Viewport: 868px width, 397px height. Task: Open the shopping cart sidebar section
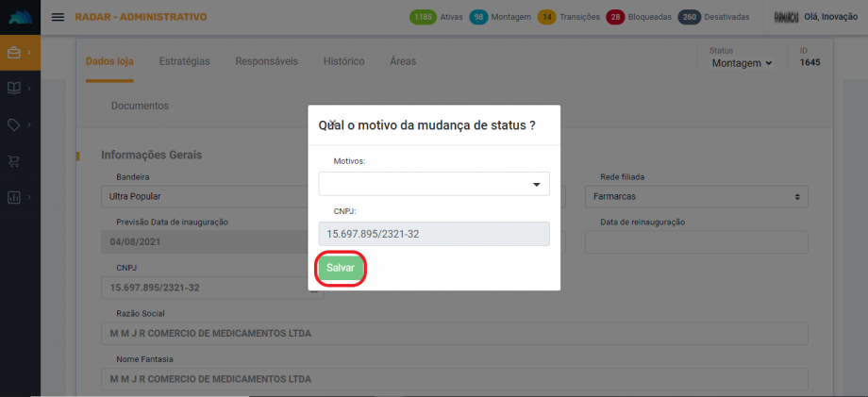click(x=14, y=161)
